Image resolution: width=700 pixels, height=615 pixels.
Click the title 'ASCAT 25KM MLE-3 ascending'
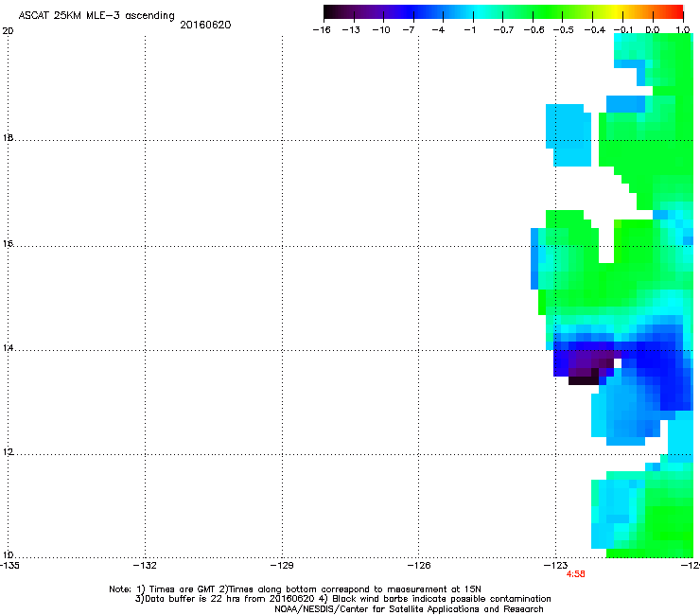click(96, 15)
